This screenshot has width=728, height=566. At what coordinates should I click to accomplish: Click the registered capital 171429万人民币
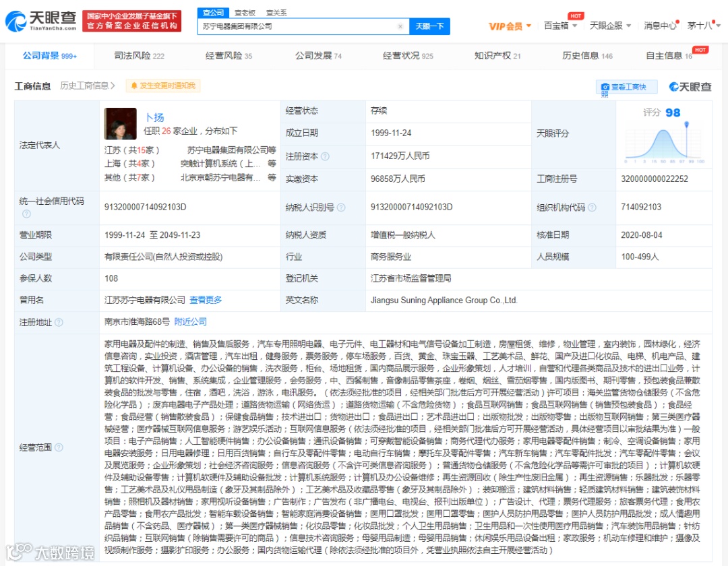click(x=400, y=156)
